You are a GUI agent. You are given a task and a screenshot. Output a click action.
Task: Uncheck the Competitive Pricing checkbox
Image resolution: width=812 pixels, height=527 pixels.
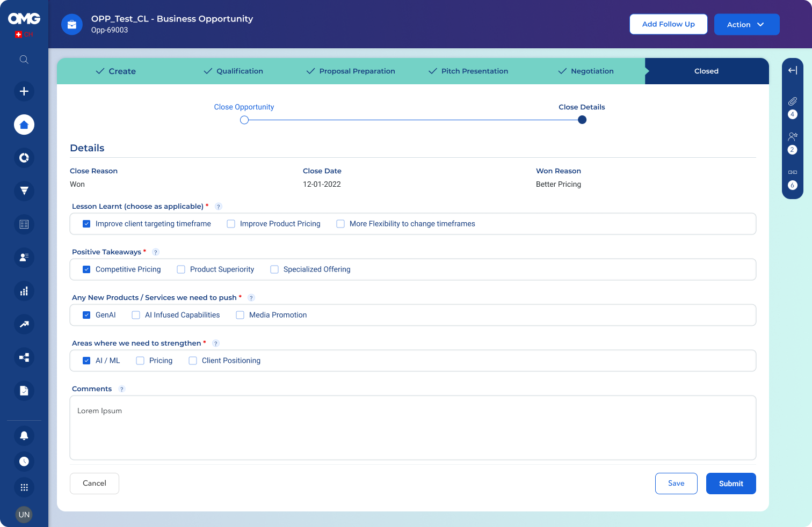pos(86,269)
